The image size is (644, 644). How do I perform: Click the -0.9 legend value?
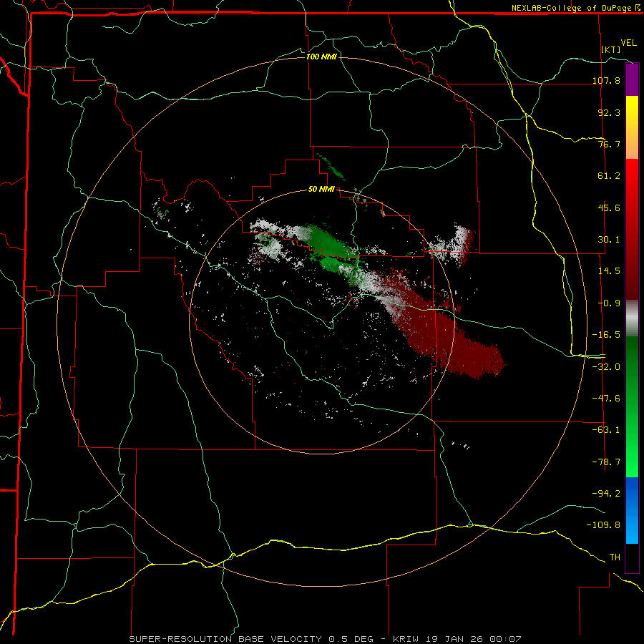pyautogui.click(x=609, y=303)
